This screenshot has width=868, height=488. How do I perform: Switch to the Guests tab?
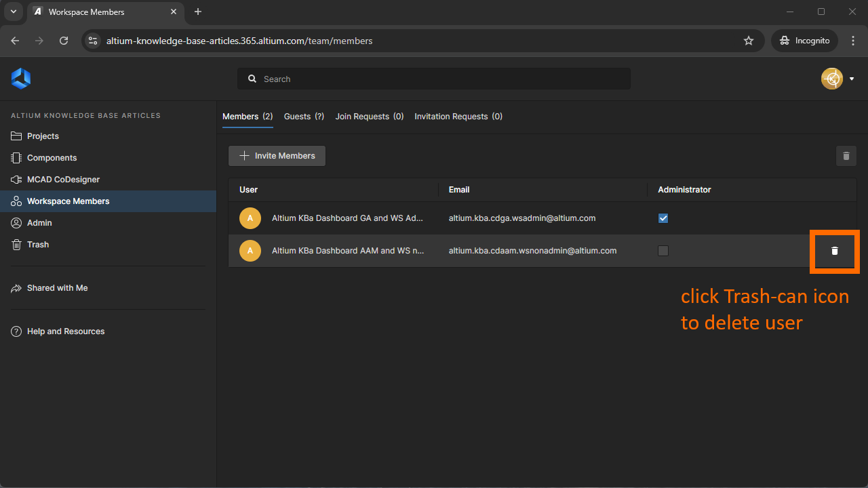(x=304, y=117)
